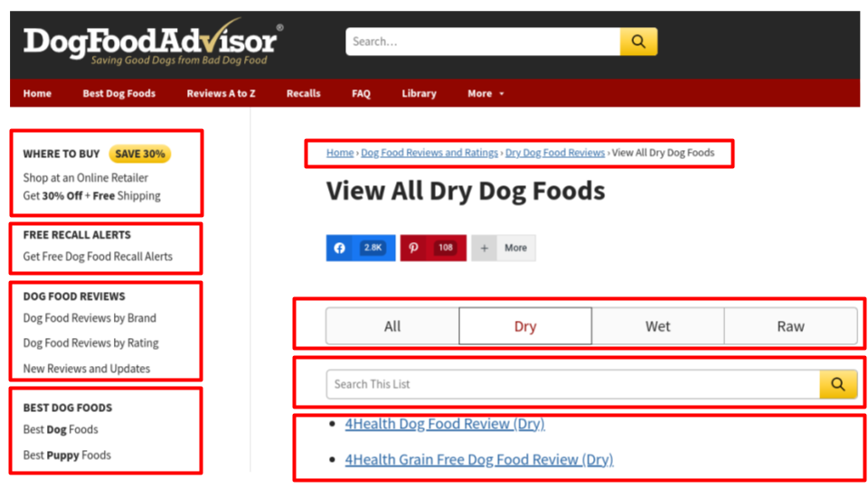Open Dog Food Reviews and Ratings breadcrumb

coord(429,153)
